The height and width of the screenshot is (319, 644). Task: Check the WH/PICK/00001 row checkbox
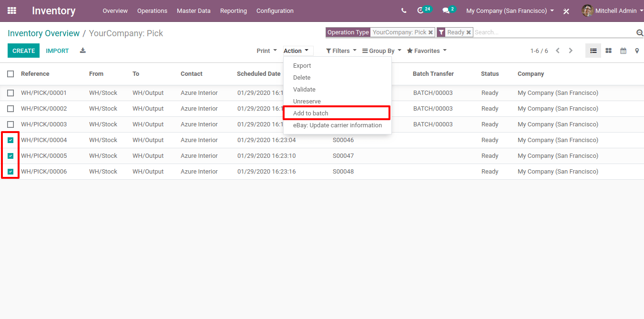[x=10, y=93]
